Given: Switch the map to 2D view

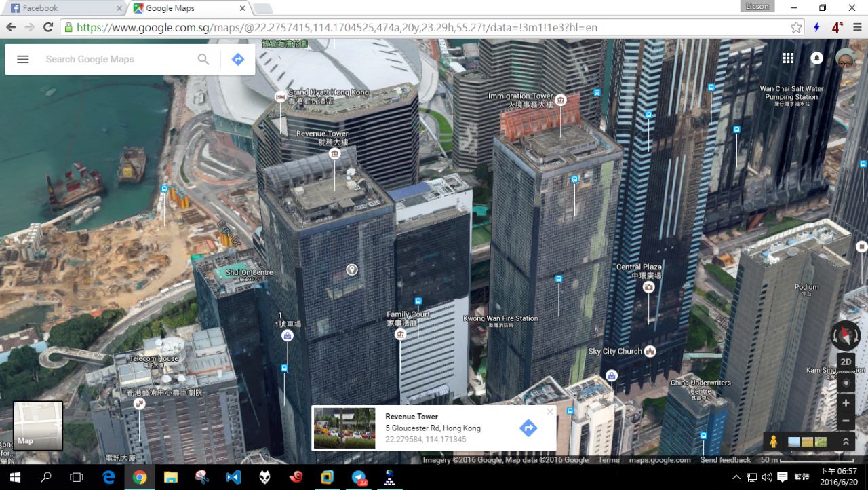Looking at the screenshot, I should click(x=846, y=362).
